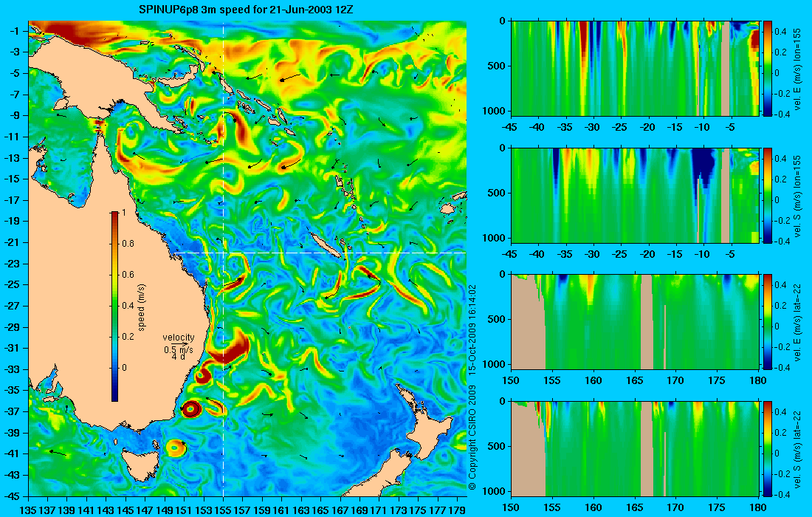
Task: Click the speed colorbar on the map
Action: (x=114, y=307)
